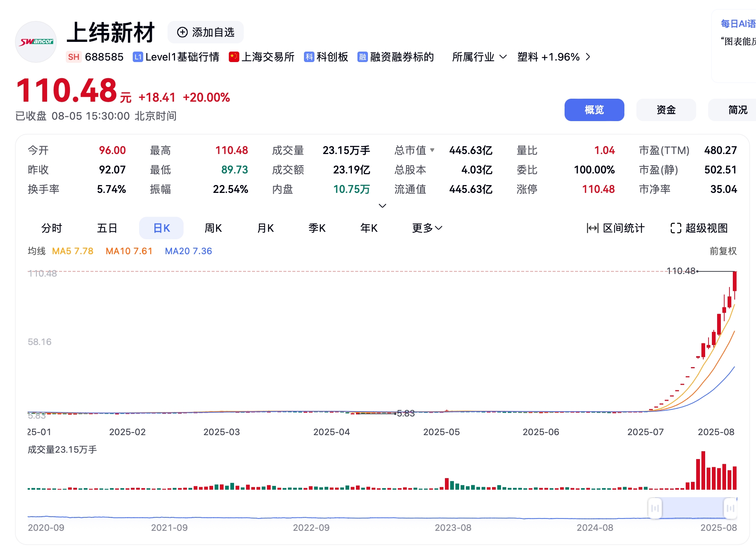This screenshot has width=756, height=551.
Task: Click 委比 value 100.00%
Action: 594,170
